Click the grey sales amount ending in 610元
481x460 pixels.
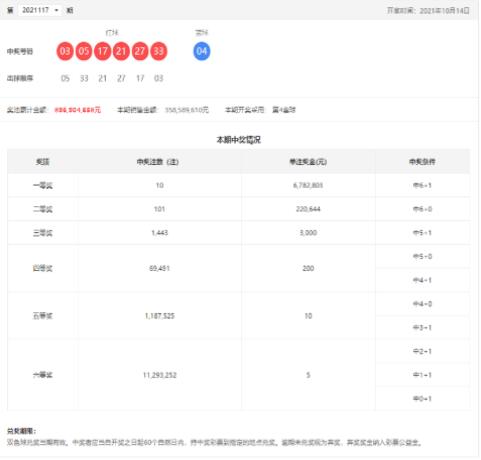[187, 110]
